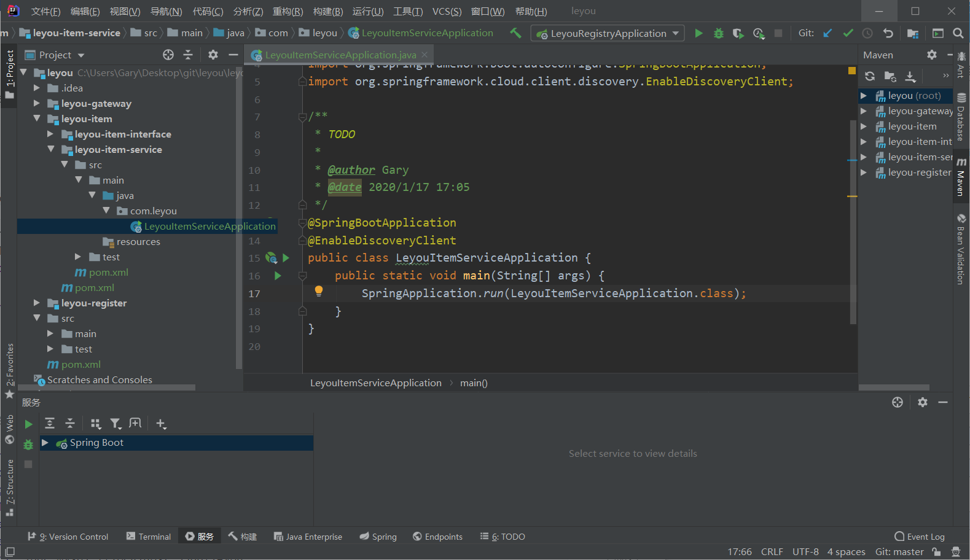Click the editor vertical scrollbar
The width and height of the screenshot is (970, 560).
point(853,221)
